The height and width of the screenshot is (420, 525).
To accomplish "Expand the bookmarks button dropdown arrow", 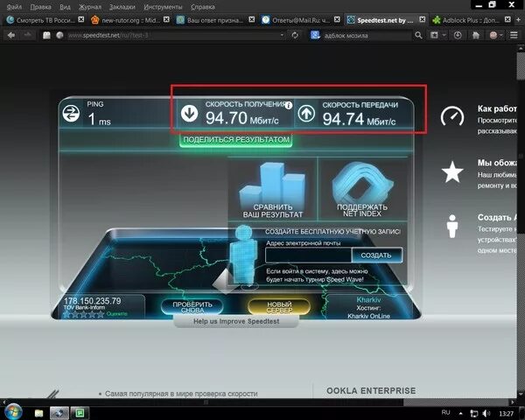I will (444, 35).
